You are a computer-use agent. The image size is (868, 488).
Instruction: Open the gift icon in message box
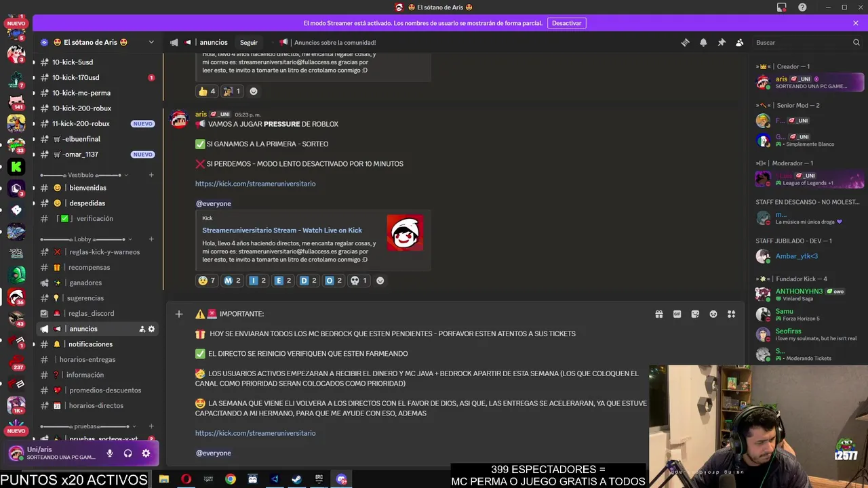[x=658, y=314]
